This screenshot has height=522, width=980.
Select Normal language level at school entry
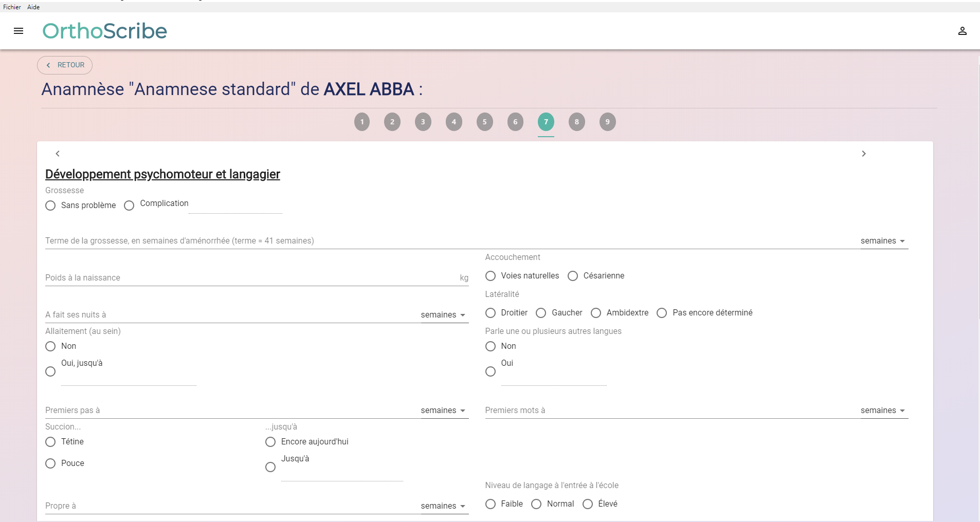coord(536,504)
